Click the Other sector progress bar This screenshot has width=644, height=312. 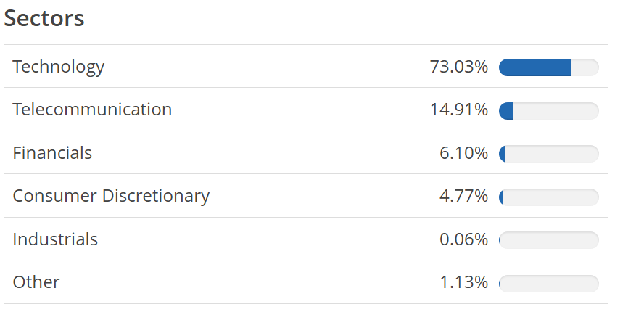[x=549, y=283]
